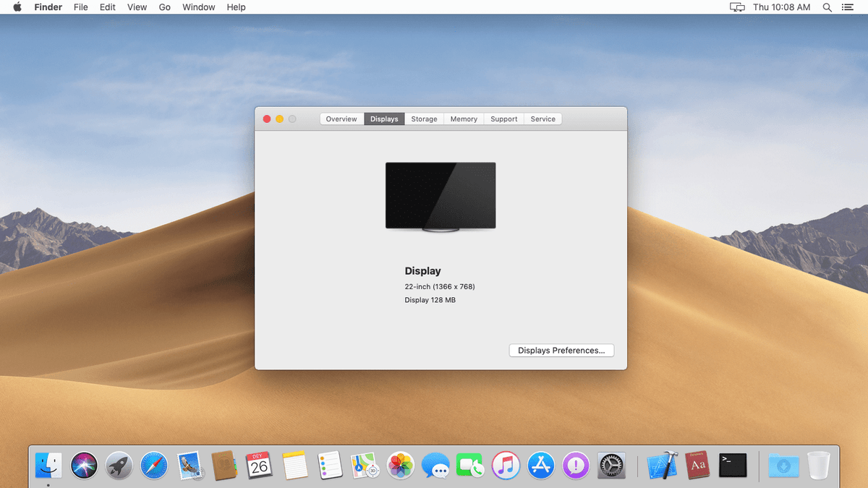Open Terminal from the Dock
The height and width of the screenshot is (488, 868).
(733, 466)
